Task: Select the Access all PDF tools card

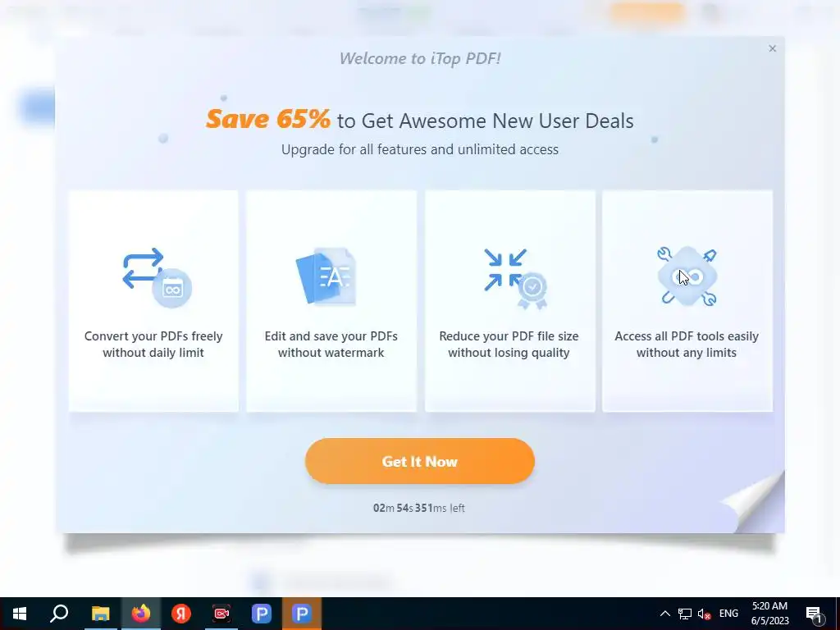Action: coord(687,301)
